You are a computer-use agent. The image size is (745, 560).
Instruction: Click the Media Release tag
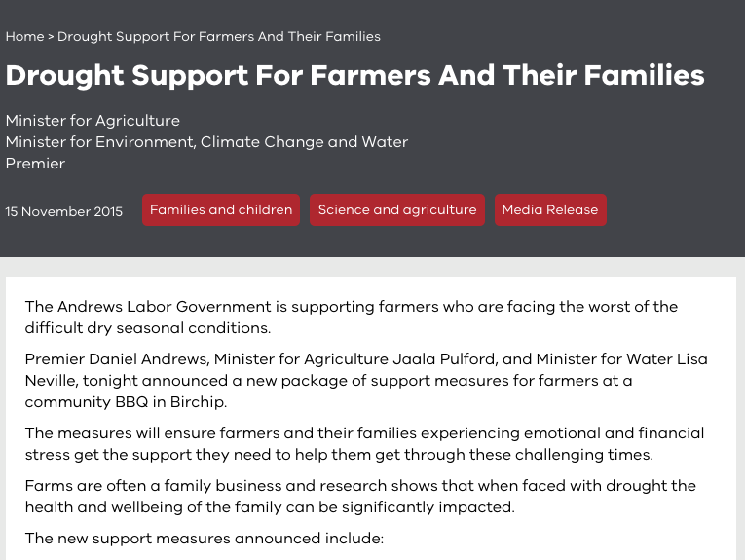[550, 210]
